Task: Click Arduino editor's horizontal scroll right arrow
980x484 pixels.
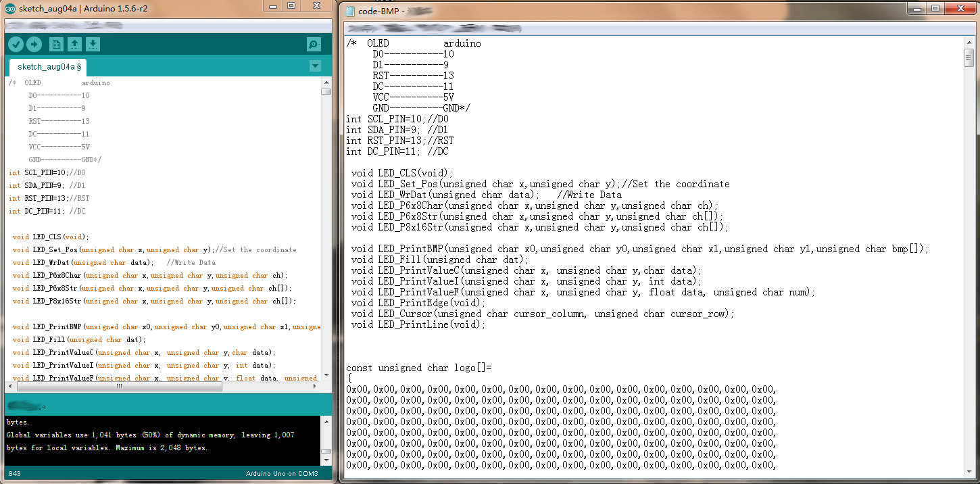Action: 314,387
